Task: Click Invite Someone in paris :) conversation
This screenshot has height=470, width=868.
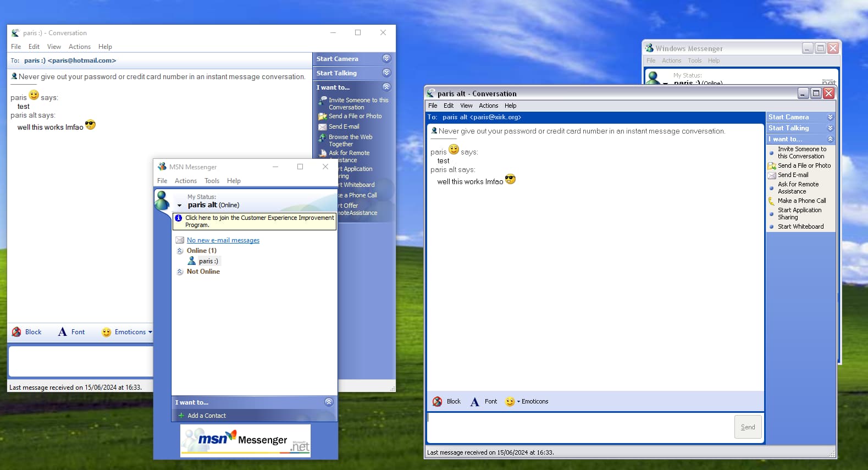Action: click(x=353, y=103)
